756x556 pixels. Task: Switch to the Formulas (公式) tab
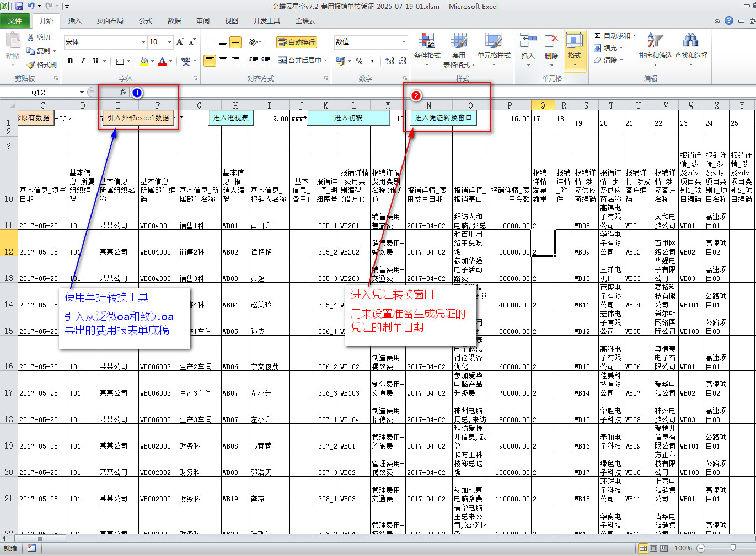click(x=146, y=20)
